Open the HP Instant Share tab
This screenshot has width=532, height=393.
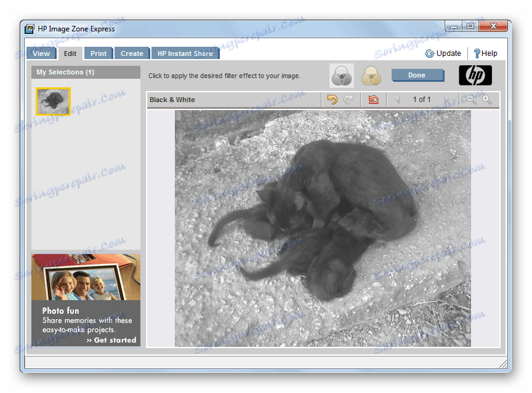point(185,53)
